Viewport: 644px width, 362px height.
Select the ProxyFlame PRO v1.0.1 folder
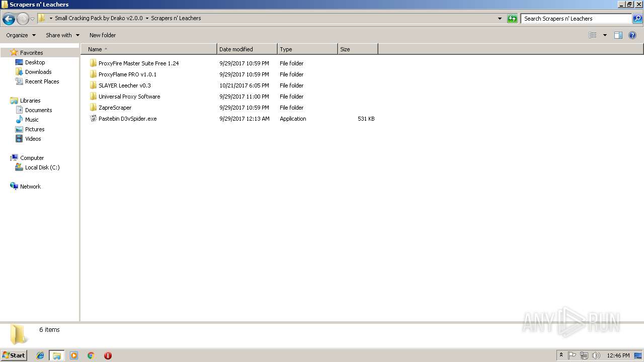127,74
